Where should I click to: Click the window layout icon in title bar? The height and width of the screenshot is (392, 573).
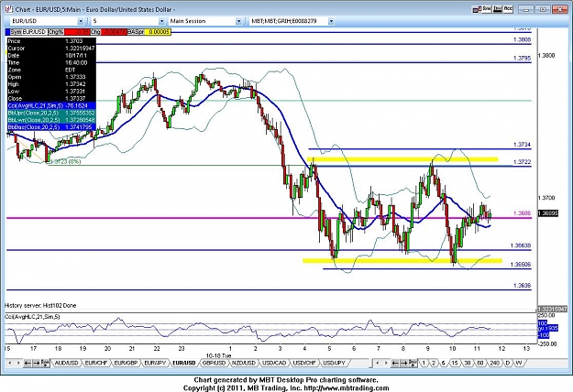pos(476,9)
